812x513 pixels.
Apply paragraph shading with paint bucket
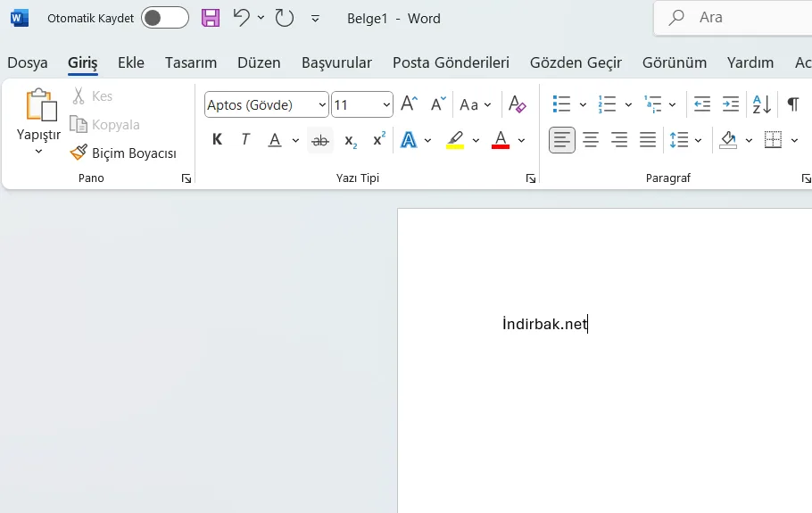728,140
